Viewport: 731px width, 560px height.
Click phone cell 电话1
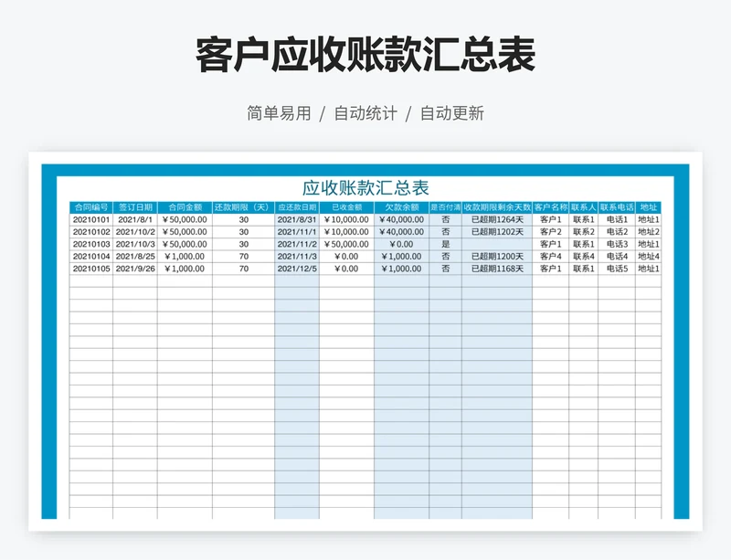(x=617, y=219)
